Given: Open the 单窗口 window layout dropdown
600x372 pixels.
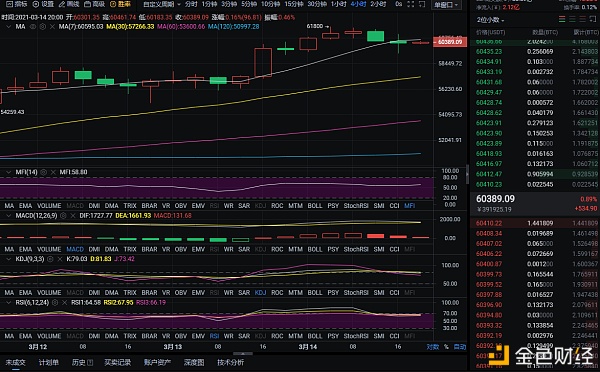Looking at the screenshot, I should 446,5.
